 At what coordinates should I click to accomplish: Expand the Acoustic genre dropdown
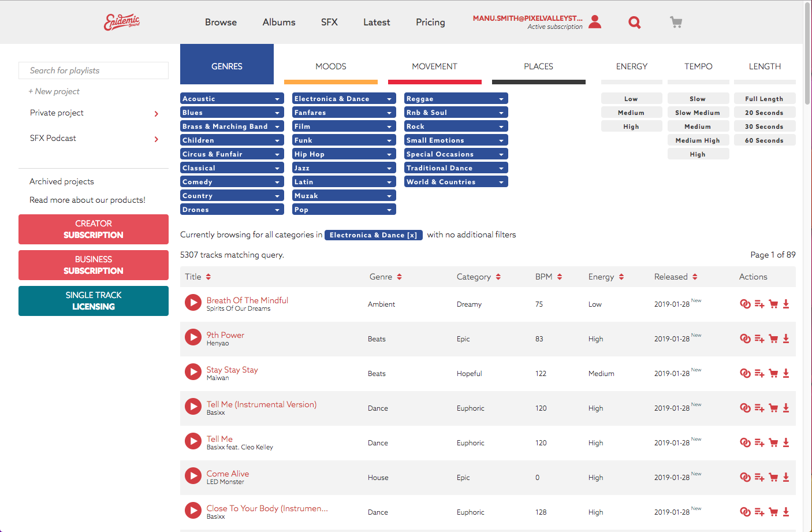coord(232,99)
